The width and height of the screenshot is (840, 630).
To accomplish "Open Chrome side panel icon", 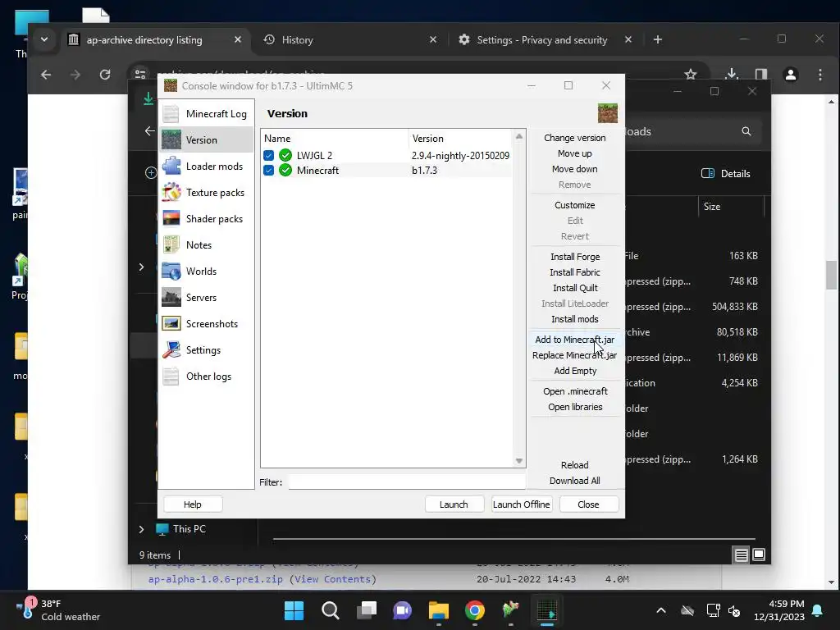I will click(x=760, y=75).
